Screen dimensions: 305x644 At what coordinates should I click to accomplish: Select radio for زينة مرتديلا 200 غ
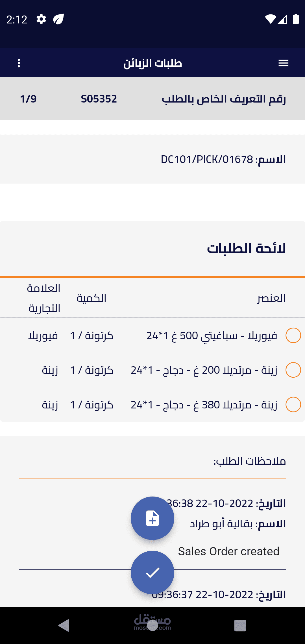[293, 370]
